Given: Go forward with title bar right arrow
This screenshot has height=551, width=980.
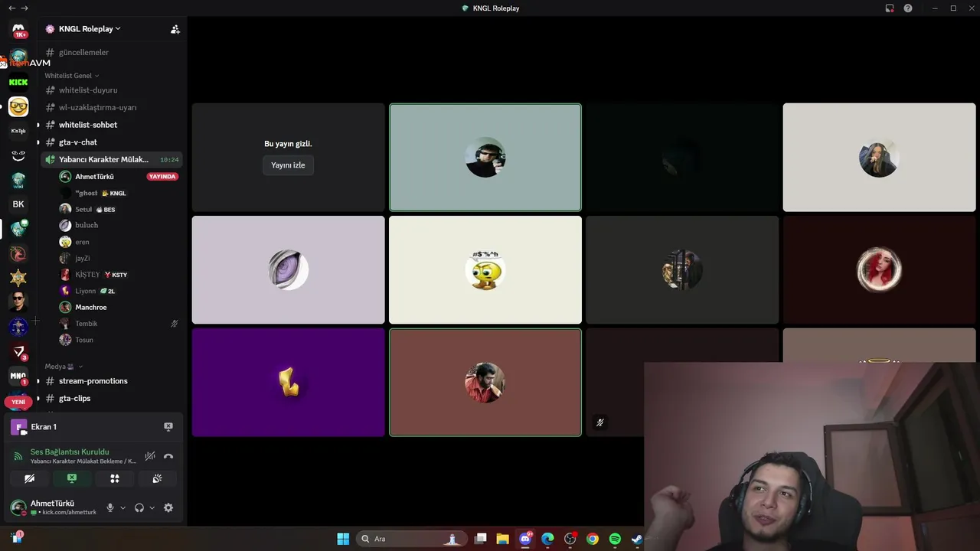Looking at the screenshot, I should point(24,8).
